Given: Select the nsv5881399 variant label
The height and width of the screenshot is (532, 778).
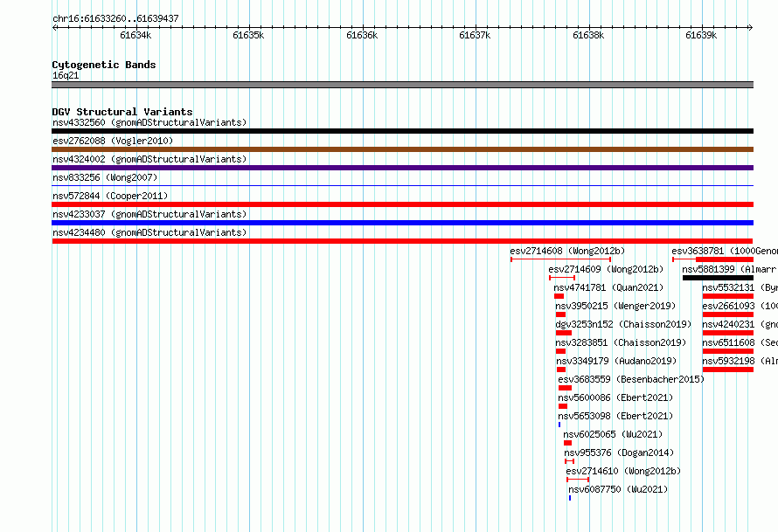Looking at the screenshot, I should point(729,269).
